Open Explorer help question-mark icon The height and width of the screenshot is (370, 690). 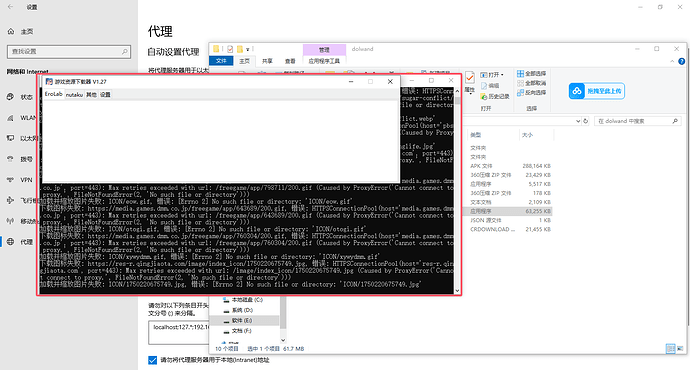click(682, 62)
